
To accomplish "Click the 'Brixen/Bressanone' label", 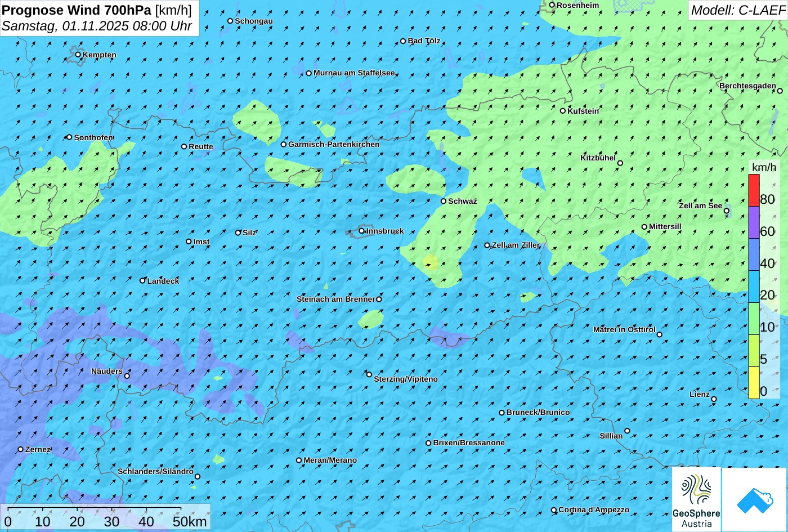I will [x=469, y=443].
